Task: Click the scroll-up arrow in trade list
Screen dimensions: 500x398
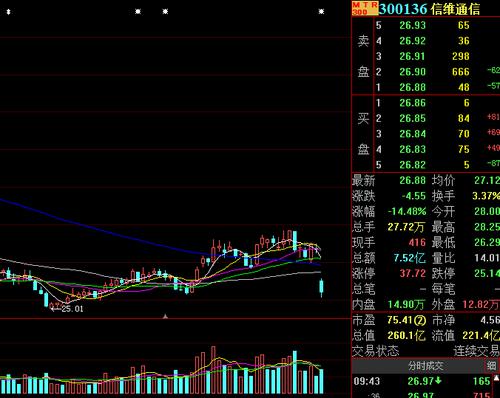Action: 497,378
